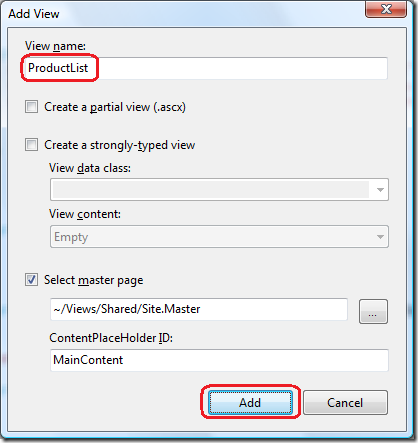Click the 'View data class:' label
This screenshot has height=443, width=418.
90,168
